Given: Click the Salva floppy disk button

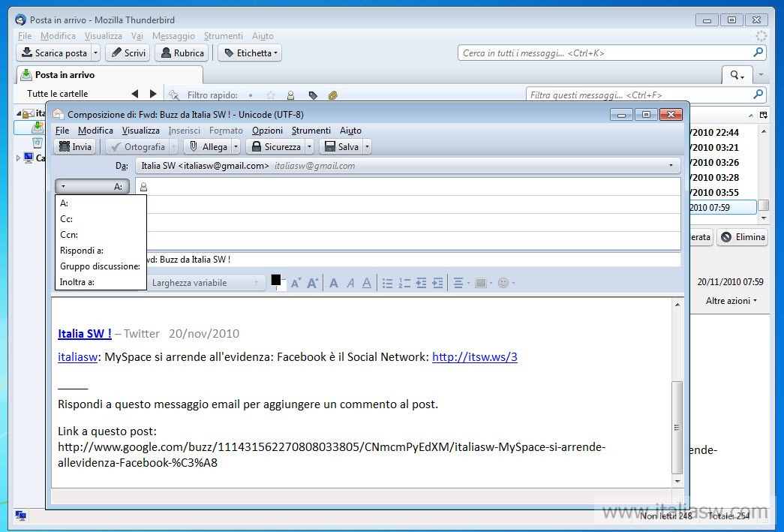Looking at the screenshot, I should [x=341, y=146].
